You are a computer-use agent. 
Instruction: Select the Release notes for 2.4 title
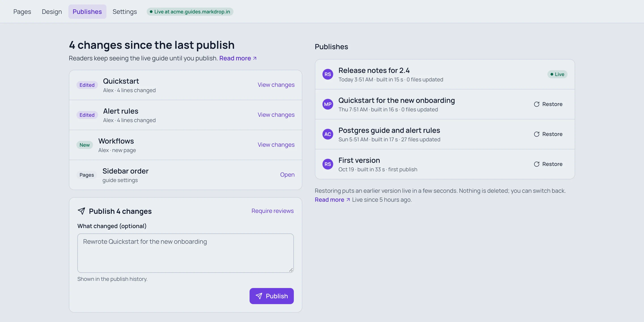[374, 70]
